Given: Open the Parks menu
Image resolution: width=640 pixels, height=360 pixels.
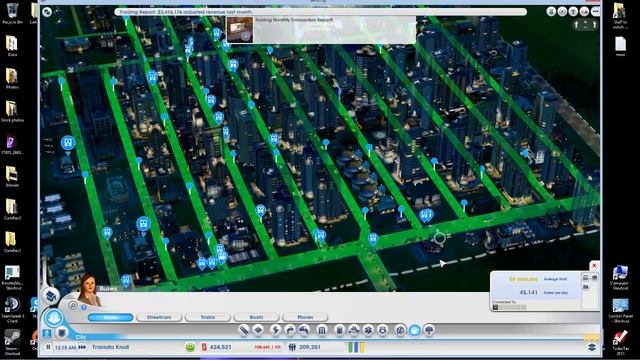Looking at the screenshot, I should click(x=429, y=330).
